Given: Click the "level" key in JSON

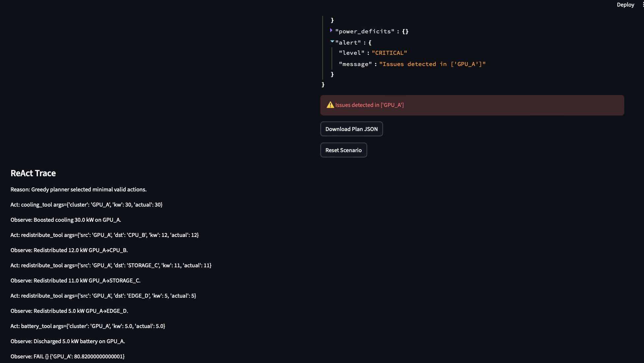Looking at the screenshot, I should tap(351, 53).
